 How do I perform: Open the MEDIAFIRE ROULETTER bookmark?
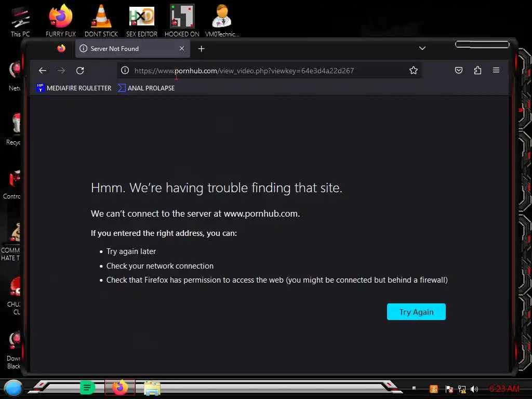tap(74, 88)
